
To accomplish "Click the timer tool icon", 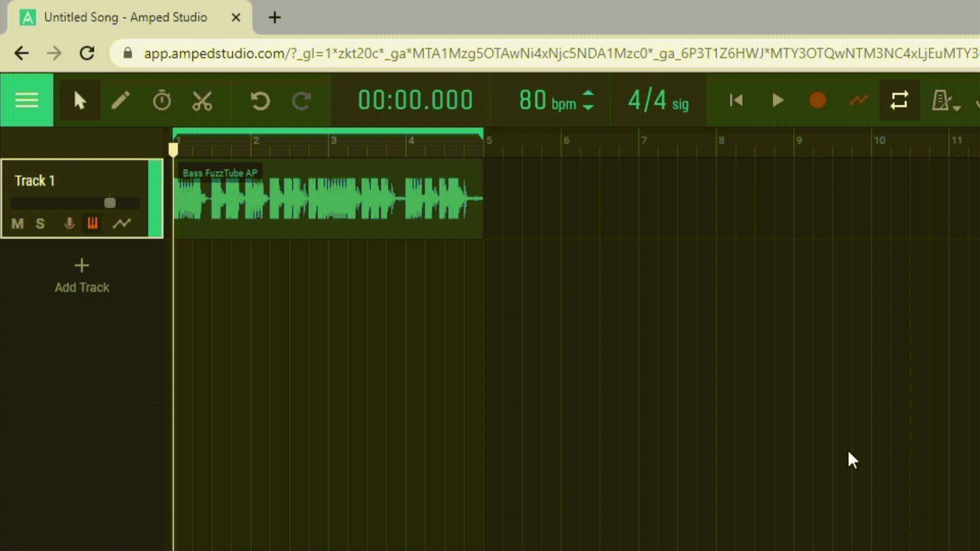I will click(x=162, y=100).
